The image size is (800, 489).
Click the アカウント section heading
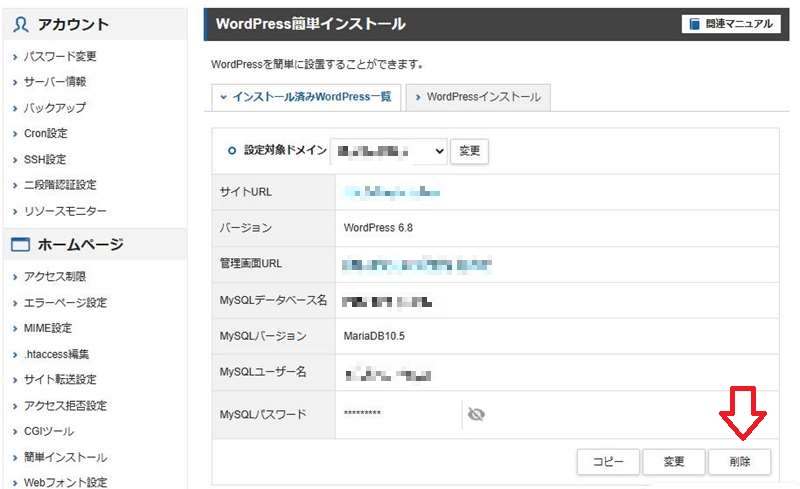(x=73, y=25)
